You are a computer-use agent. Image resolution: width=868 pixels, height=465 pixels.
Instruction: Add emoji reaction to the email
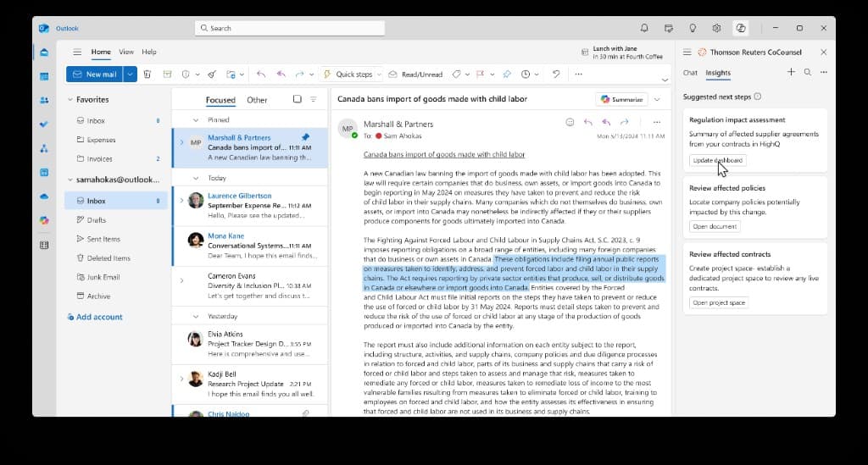pyautogui.click(x=570, y=122)
